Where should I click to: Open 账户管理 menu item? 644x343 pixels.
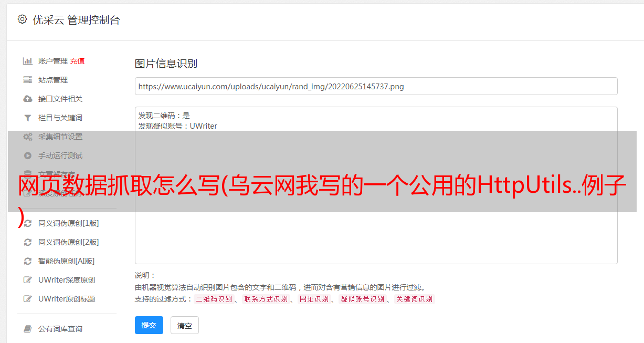pyautogui.click(x=52, y=61)
